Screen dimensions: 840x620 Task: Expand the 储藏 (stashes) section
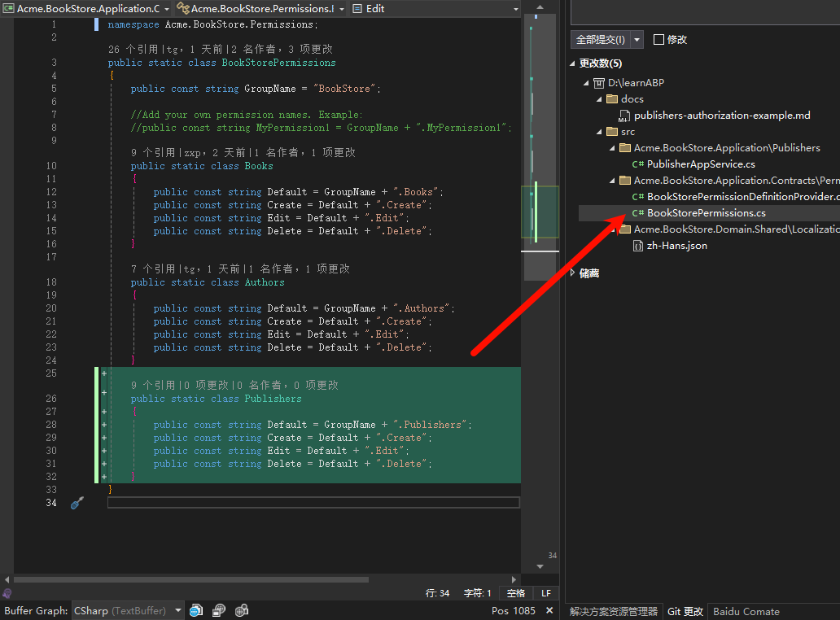click(x=573, y=273)
